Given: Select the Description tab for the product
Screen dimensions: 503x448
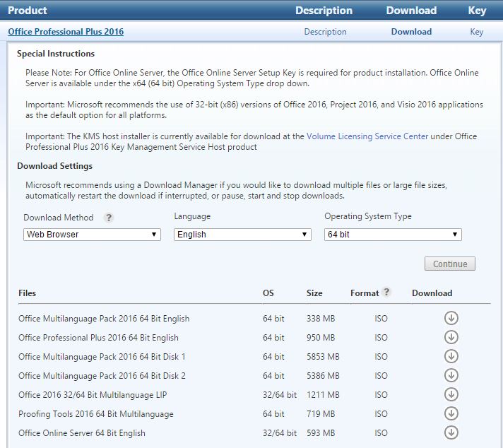Looking at the screenshot, I should point(325,32).
